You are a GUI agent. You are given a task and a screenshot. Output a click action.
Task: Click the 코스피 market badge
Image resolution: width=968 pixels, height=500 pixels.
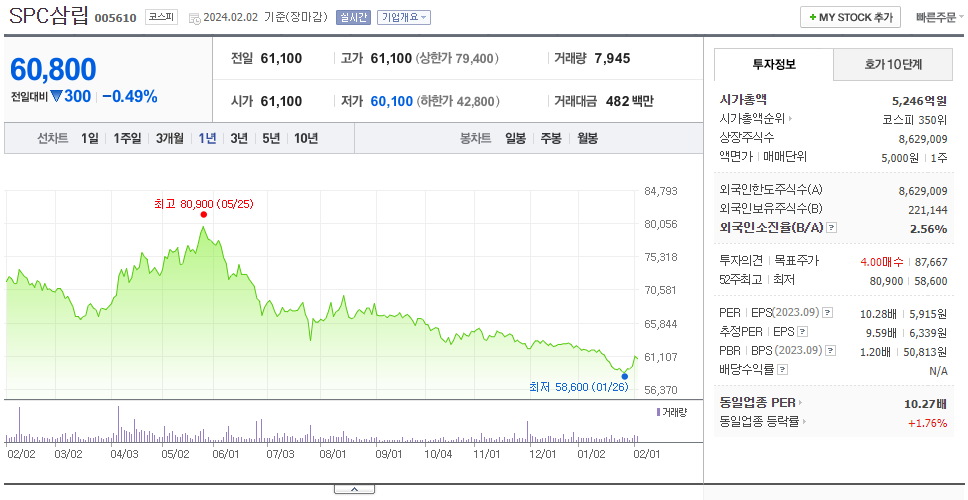coord(162,17)
